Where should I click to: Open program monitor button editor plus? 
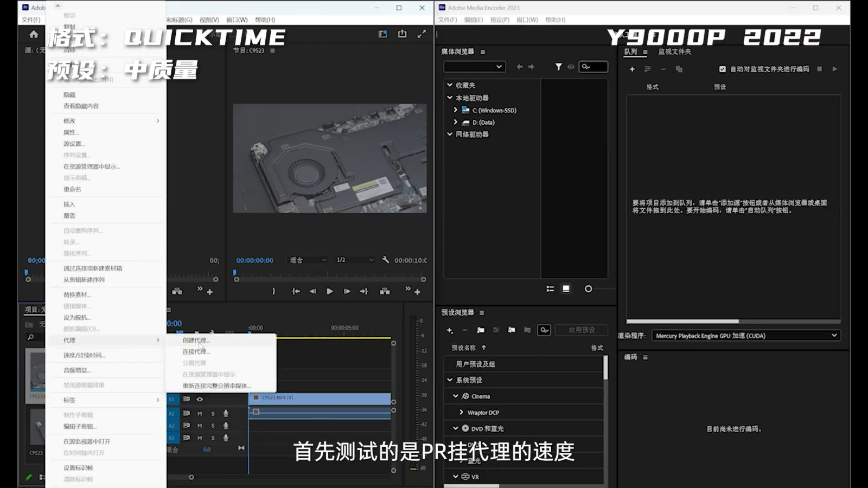(x=417, y=292)
